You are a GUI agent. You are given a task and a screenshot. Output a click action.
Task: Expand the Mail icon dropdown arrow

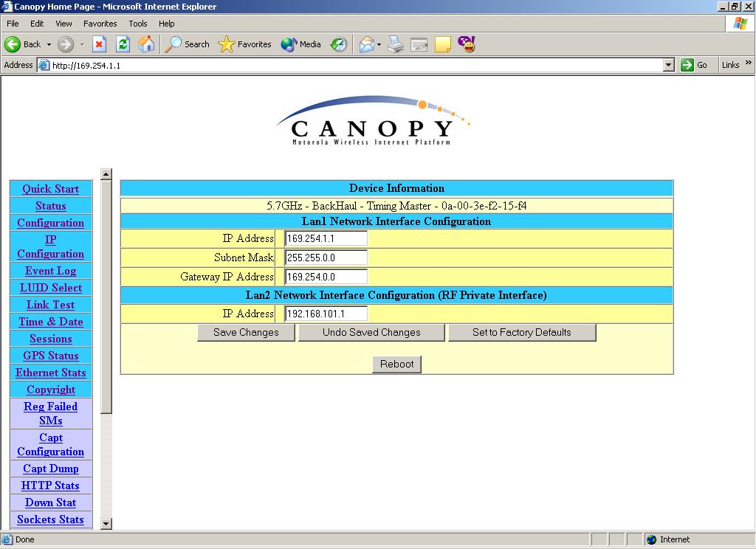click(x=379, y=45)
